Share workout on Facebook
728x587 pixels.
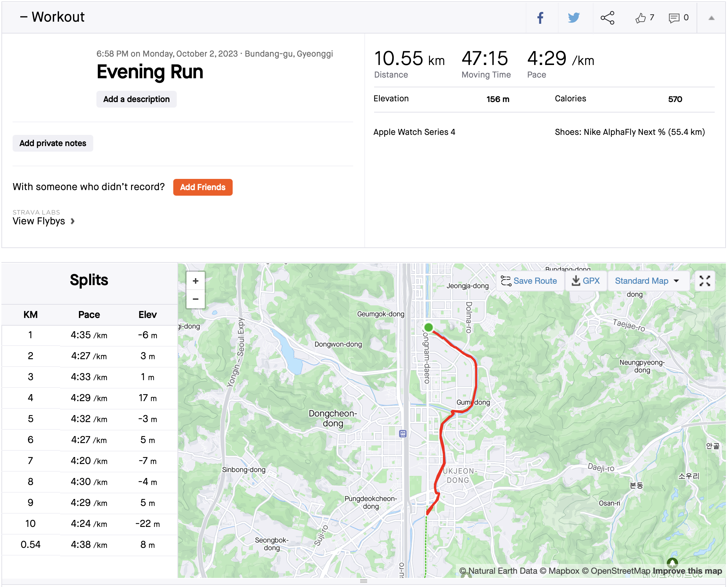tap(540, 18)
